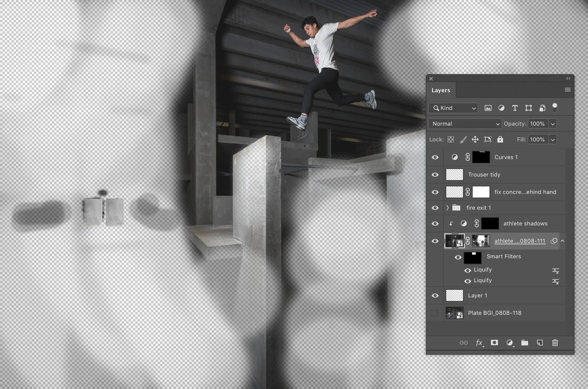
Task: Click athlete shadows adjustment icon
Action: pyautogui.click(x=464, y=224)
